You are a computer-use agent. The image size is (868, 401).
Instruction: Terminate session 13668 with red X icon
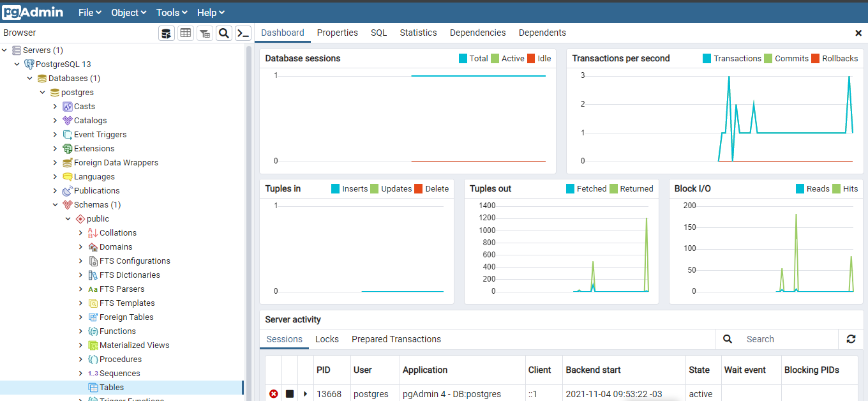point(274,394)
